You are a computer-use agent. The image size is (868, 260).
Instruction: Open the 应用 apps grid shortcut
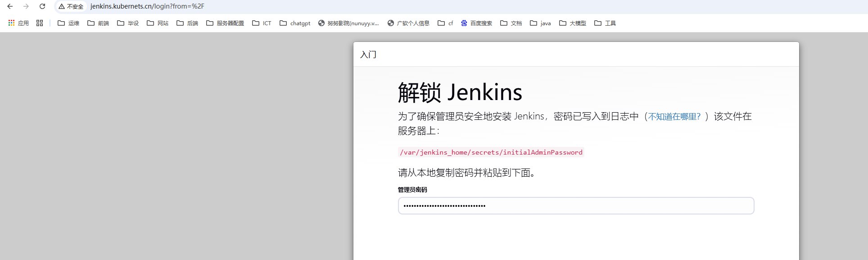pyautogui.click(x=18, y=23)
